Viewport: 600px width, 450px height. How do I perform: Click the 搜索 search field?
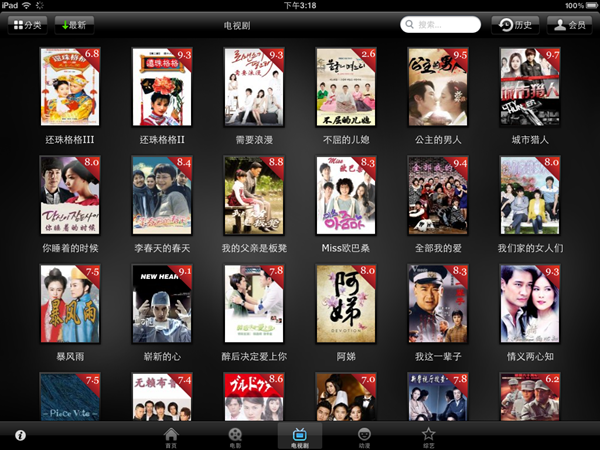[x=440, y=25]
